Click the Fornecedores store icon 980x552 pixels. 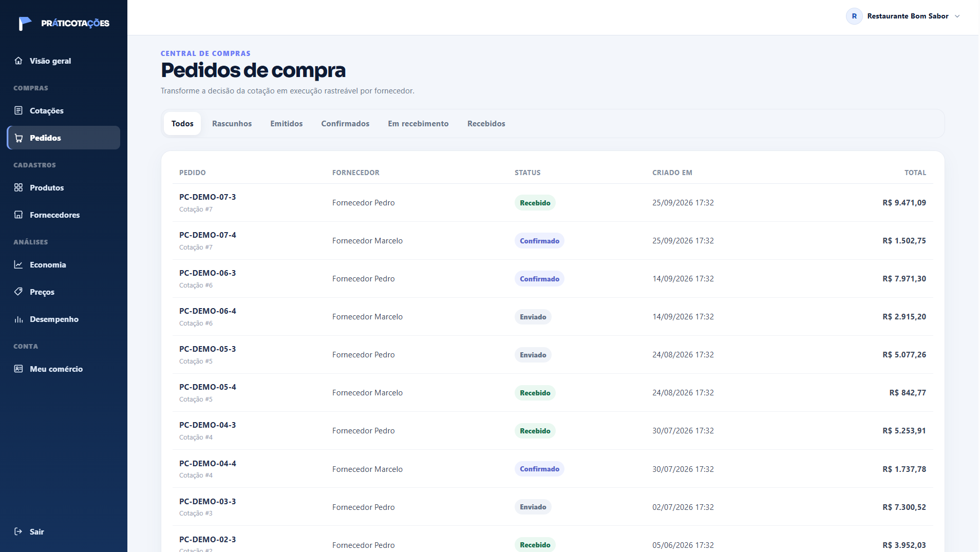tap(18, 215)
